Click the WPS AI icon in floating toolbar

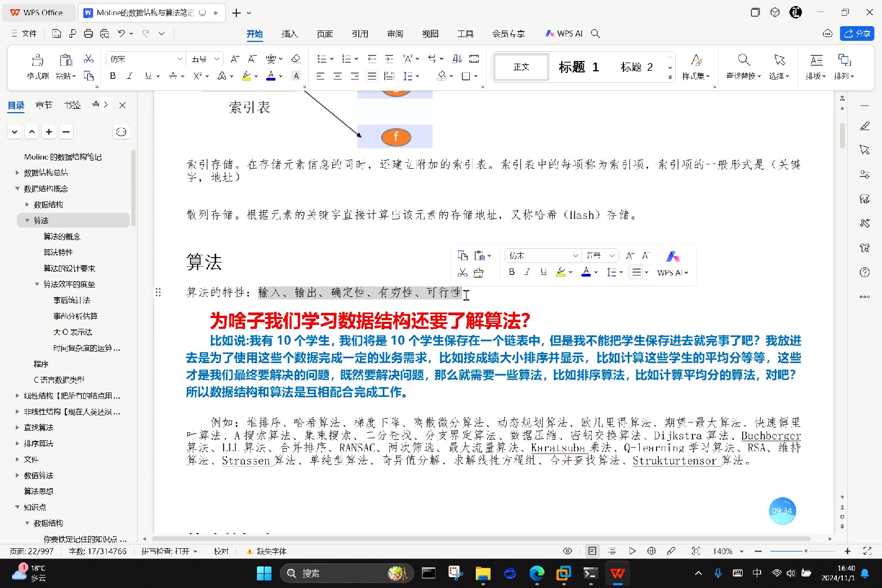673,256
